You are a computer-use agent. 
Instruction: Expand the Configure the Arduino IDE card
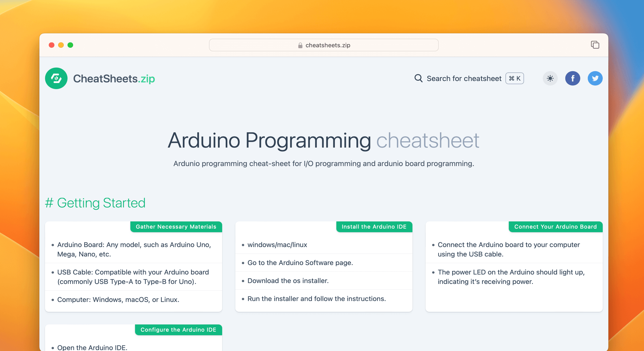coord(178,329)
